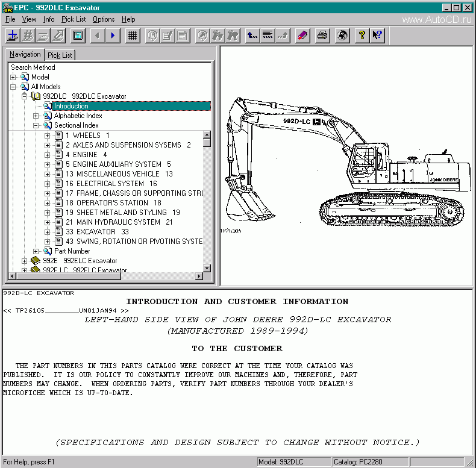The width and height of the screenshot is (476, 468).
Task: Go forward with the blue right arrow
Action: pyautogui.click(x=113, y=36)
